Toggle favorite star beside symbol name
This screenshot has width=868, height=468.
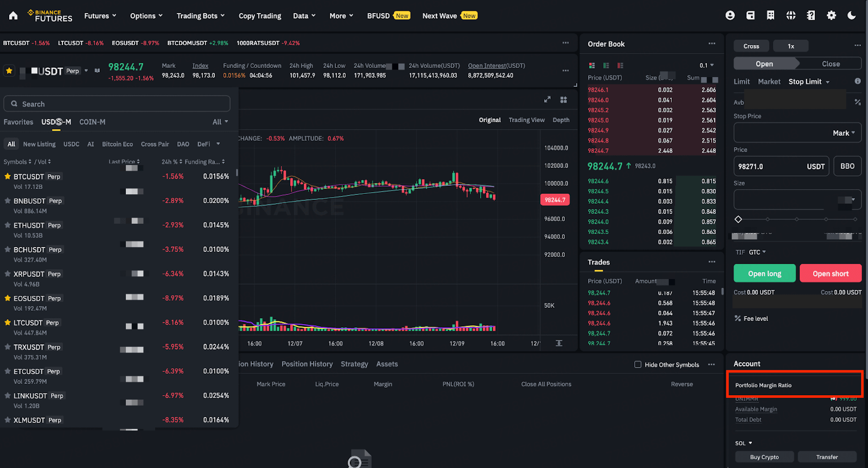(9, 71)
